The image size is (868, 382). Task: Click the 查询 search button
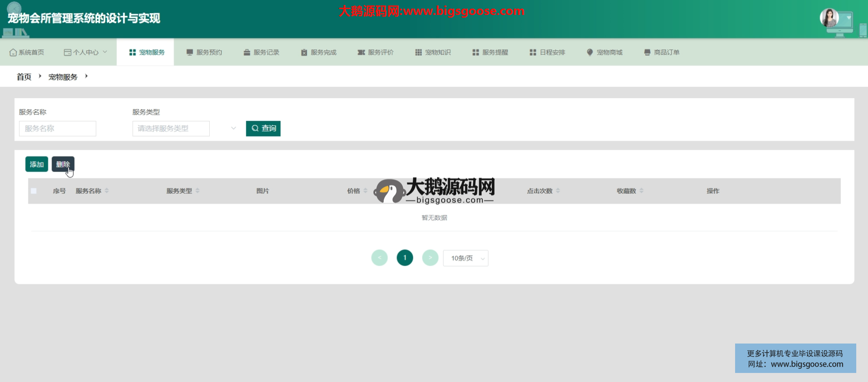click(x=263, y=129)
